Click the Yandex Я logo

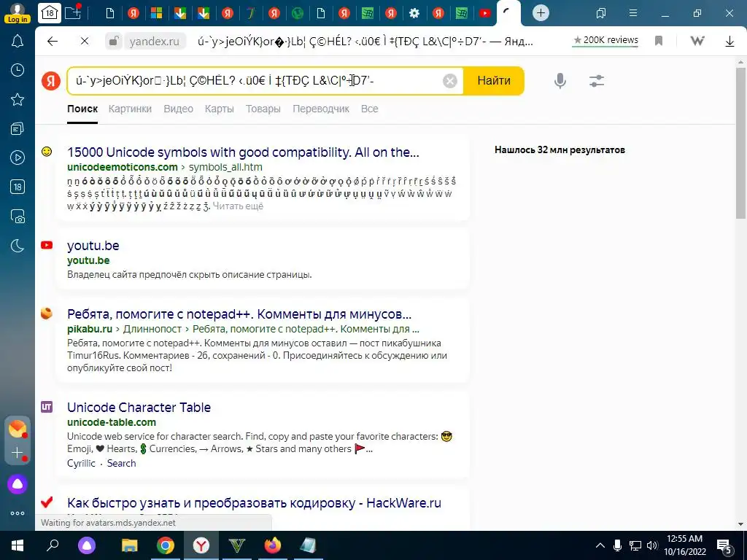[51, 80]
